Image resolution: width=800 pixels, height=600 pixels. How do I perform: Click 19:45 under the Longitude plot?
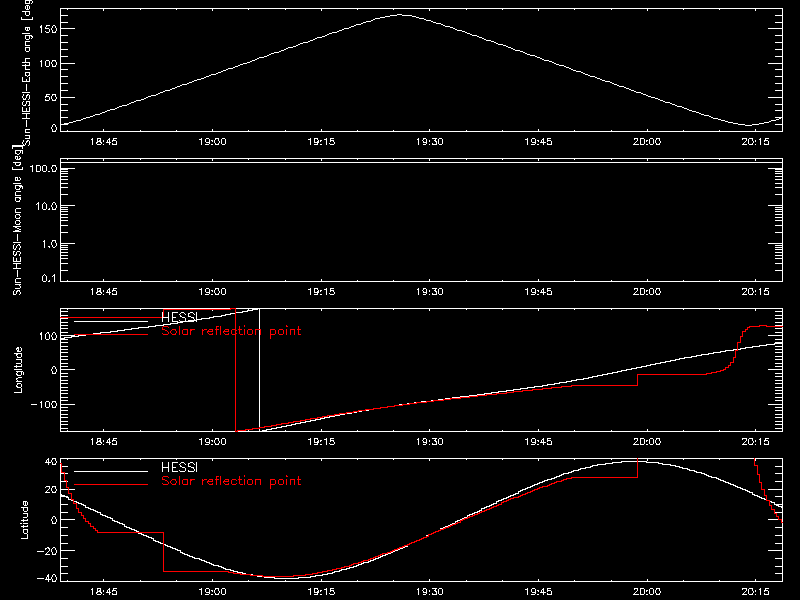538,442
